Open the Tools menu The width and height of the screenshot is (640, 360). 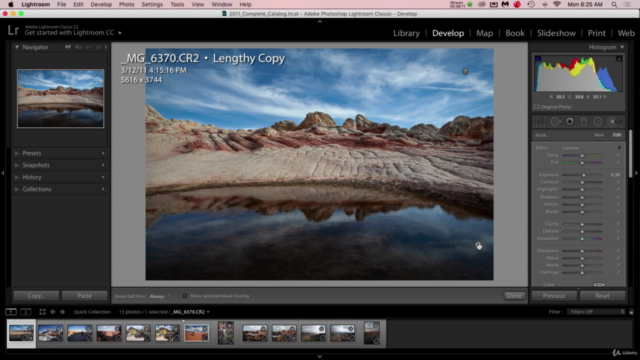pyautogui.click(x=177, y=4)
